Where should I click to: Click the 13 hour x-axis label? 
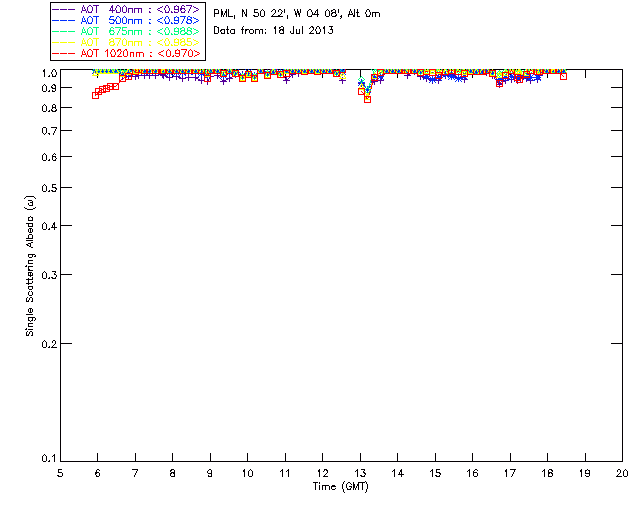coord(360,473)
